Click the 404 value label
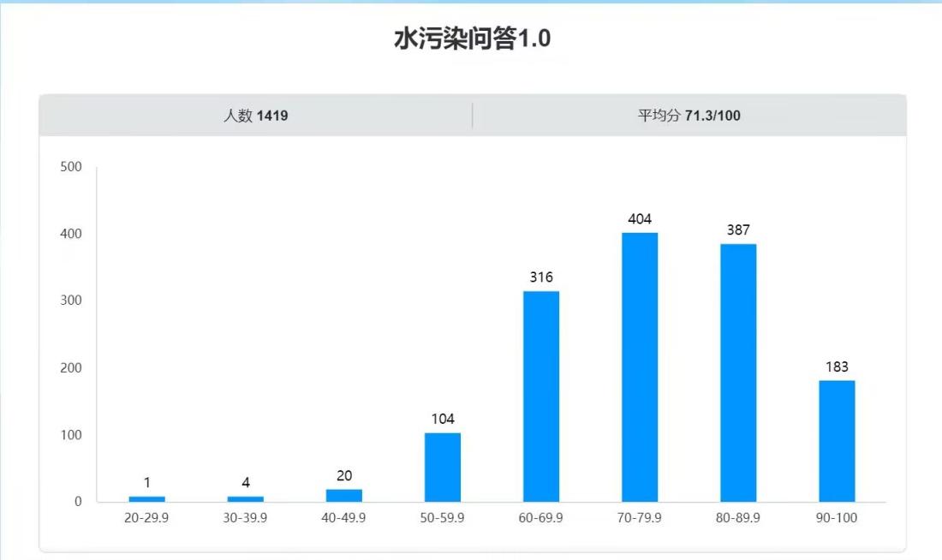Image resolution: width=942 pixels, height=560 pixels. [640, 219]
